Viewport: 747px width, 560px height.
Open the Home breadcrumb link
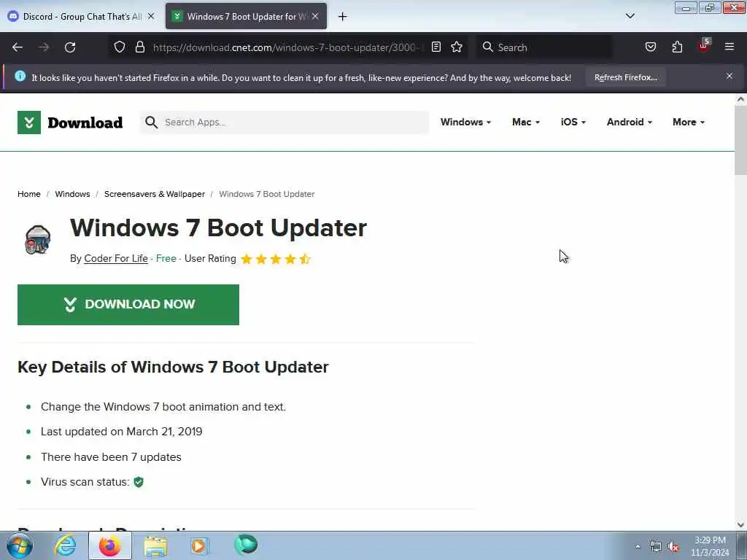(x=29, y=194)
